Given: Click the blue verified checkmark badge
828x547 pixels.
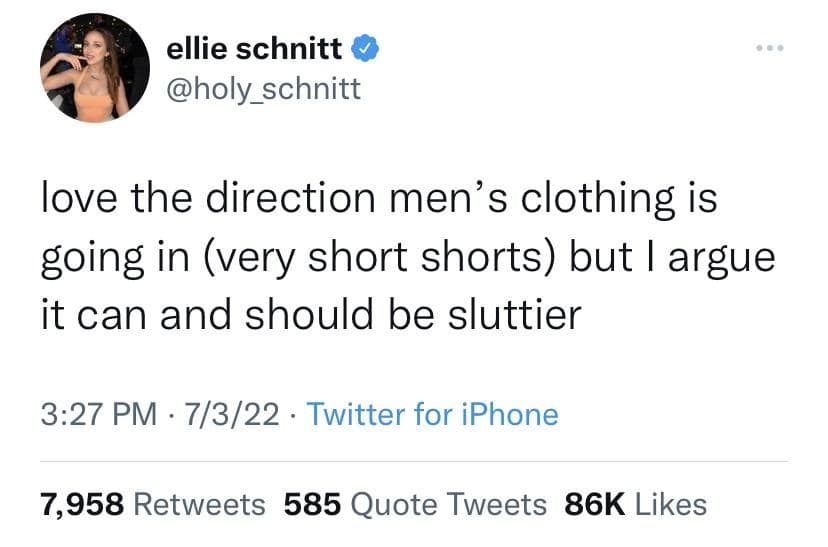Looking at the screenshot, I should click(365, 48).
